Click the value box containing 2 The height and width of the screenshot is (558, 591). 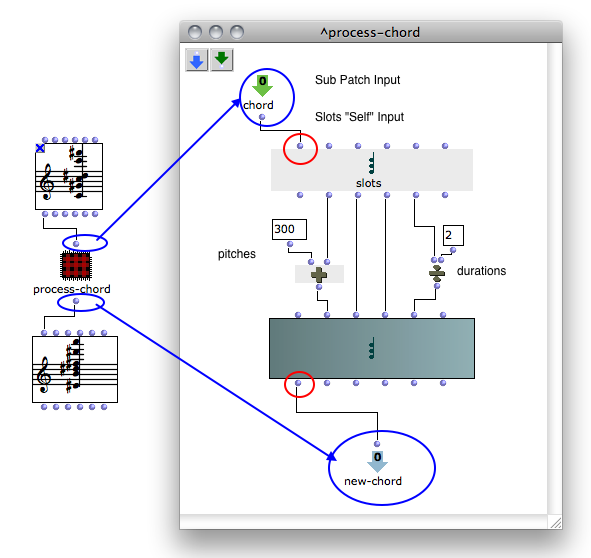(453, 235)
